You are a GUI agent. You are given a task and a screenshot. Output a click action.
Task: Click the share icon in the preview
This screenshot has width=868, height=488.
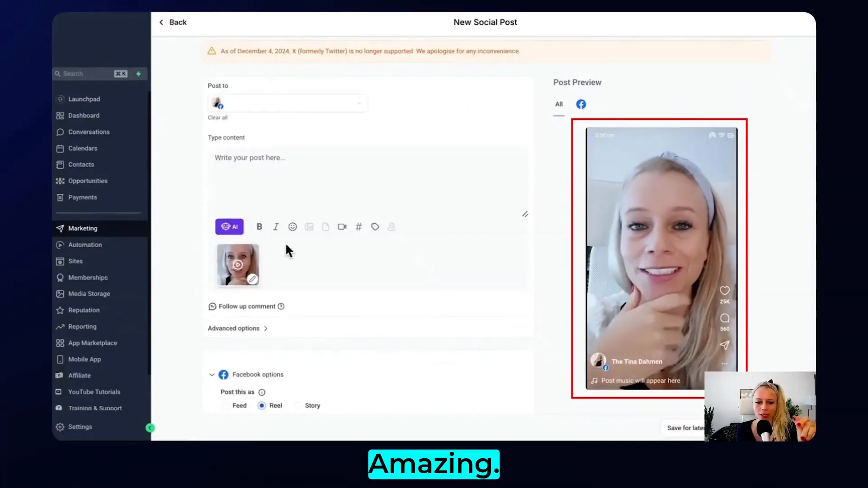tap(725, 345)
